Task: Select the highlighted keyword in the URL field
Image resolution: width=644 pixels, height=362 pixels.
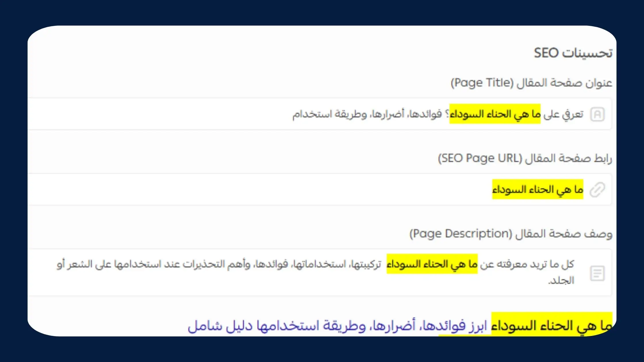Action: pos(538,189)
